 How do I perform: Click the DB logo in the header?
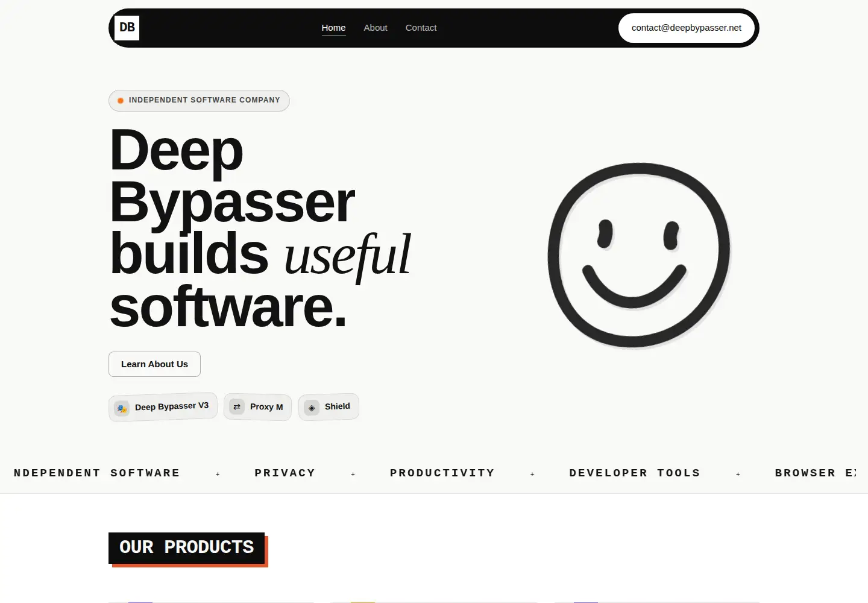click(127, 28)
